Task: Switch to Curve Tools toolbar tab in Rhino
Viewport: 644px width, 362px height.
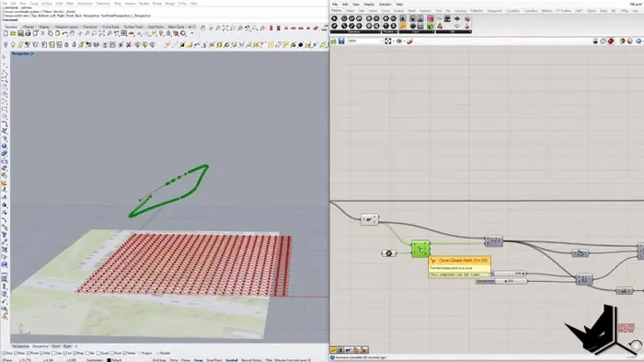Action: tap(111, 27)
